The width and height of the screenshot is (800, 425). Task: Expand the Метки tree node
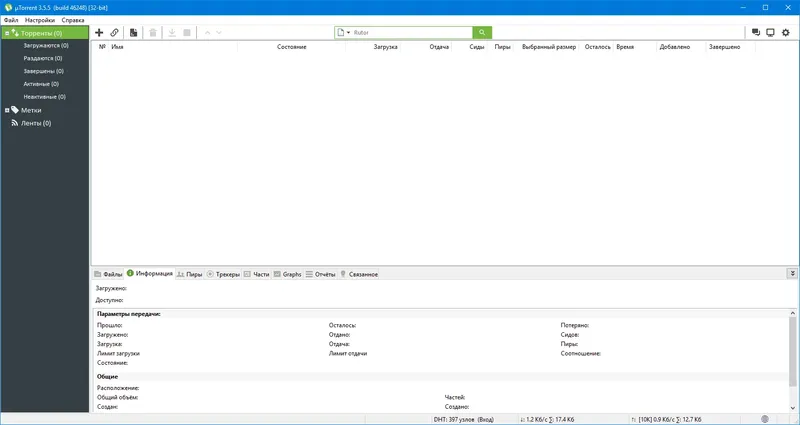point(7,110)
